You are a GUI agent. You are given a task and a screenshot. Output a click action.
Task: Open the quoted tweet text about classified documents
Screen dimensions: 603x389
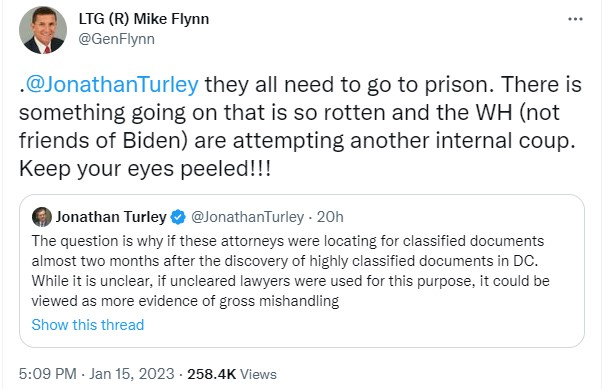pyautogui.click(x=290, y=271)
